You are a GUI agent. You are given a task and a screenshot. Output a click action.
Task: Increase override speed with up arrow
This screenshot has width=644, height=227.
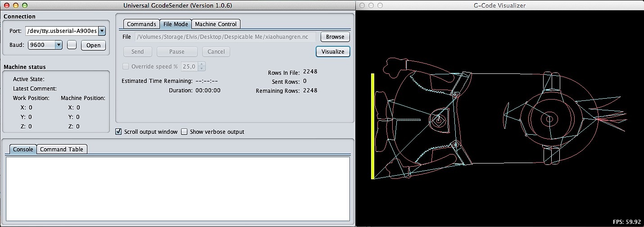pos(202,64)
